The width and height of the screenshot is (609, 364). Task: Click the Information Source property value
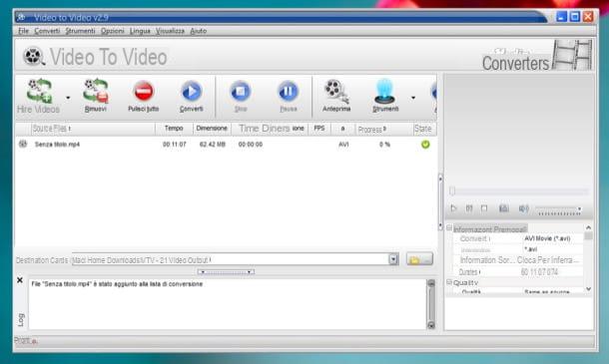[548, 260]
